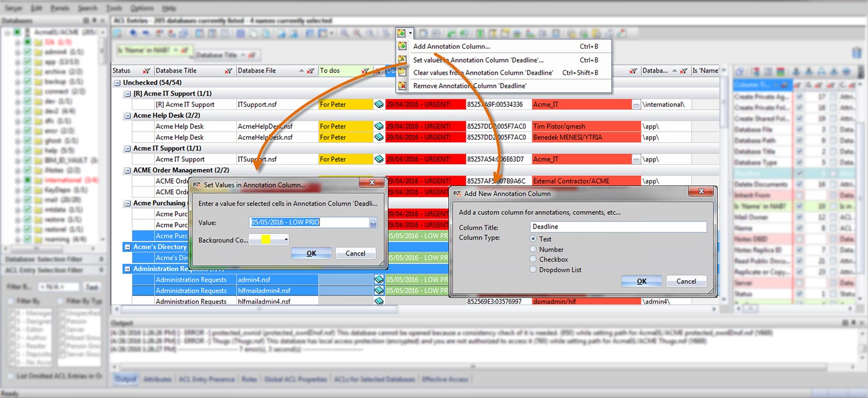Click the filter icon in the 'Databa...' column header
This screenshot has width=868, height=398.
[683, 71]
